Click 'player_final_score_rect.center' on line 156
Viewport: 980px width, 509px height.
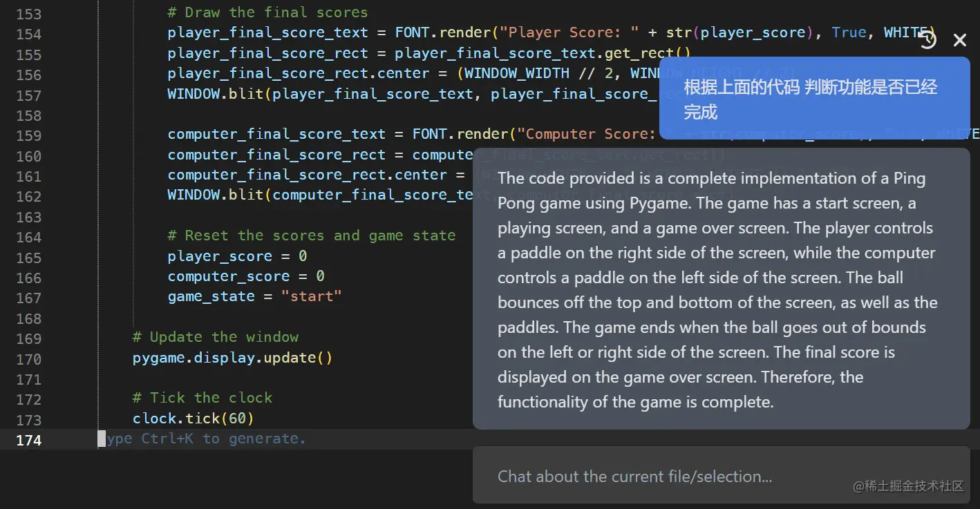299,73
